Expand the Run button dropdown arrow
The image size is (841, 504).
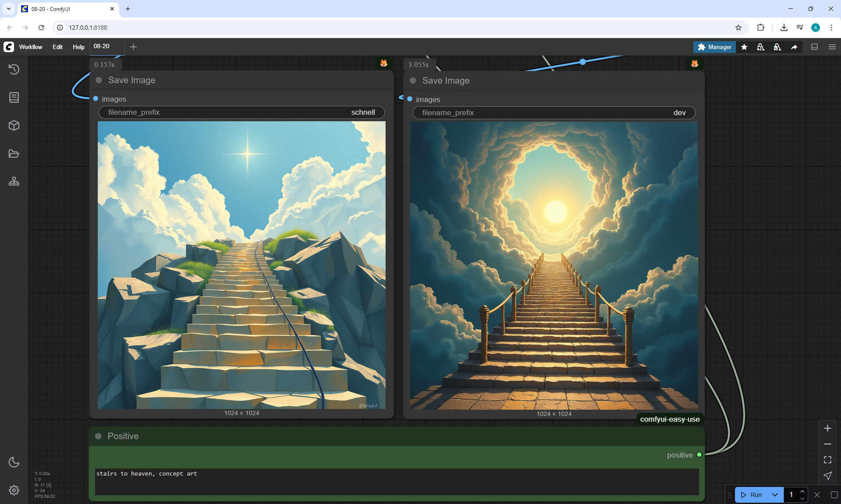point(774,495)
